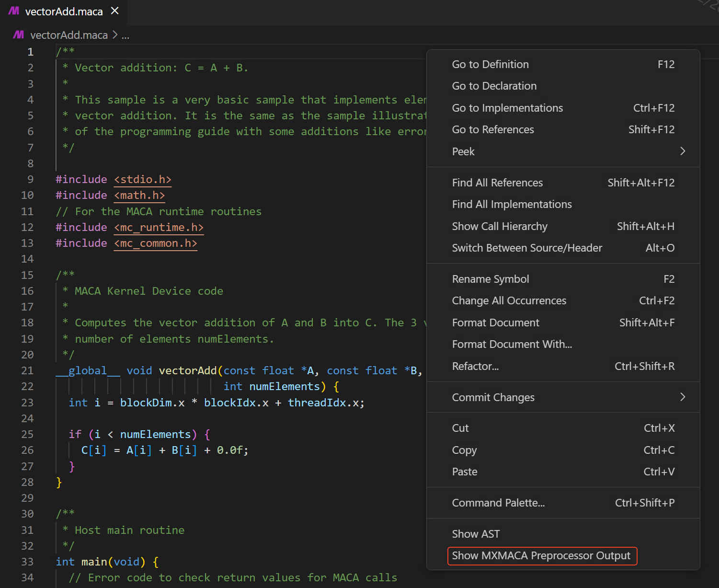The height and width of the screenshot is (588, 719).
Task: Click the MACA file icon in tab
Action: click(x=14, y=11)
